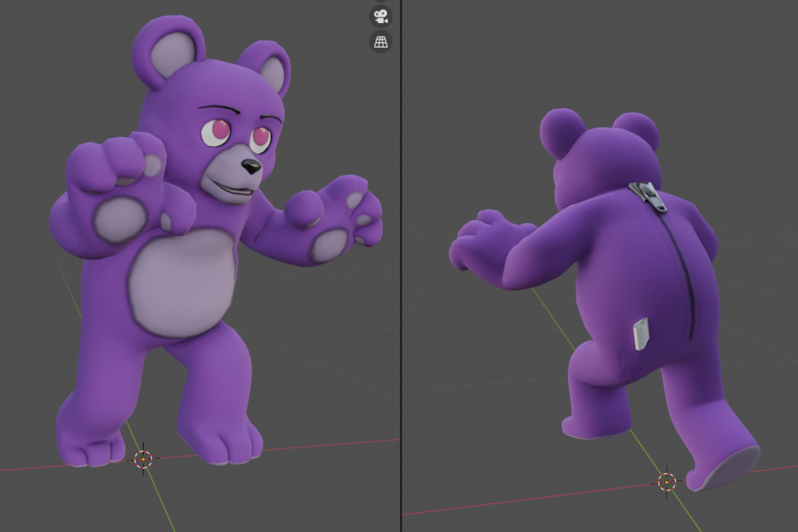Click the 3D cursor in the right viewport
The height and width of the screenshot is (532, 798).
coord(665,480)
